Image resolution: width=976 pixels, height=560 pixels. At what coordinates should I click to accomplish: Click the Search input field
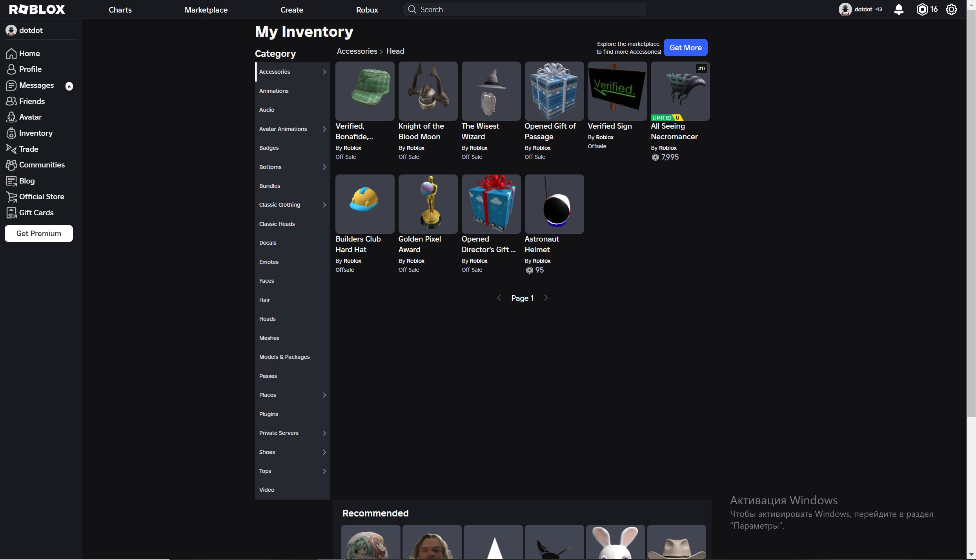[525, 9]
